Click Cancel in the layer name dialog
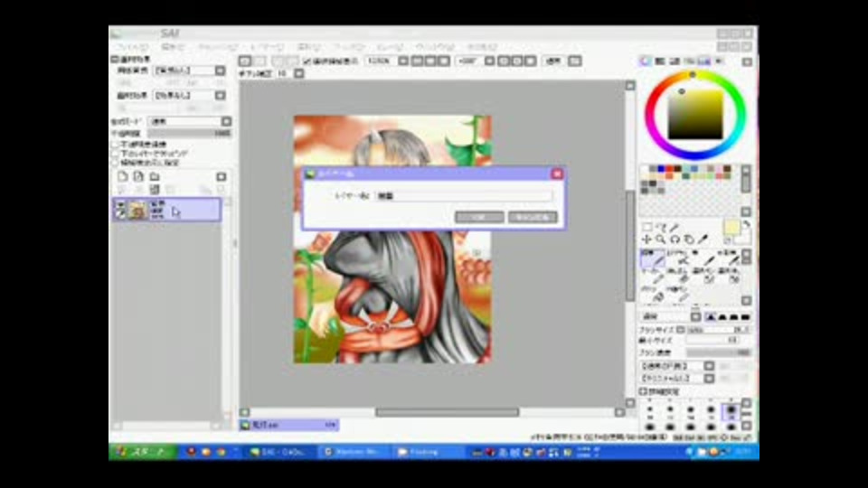This screenshot has width=868, height=488. tap(533, 217)
